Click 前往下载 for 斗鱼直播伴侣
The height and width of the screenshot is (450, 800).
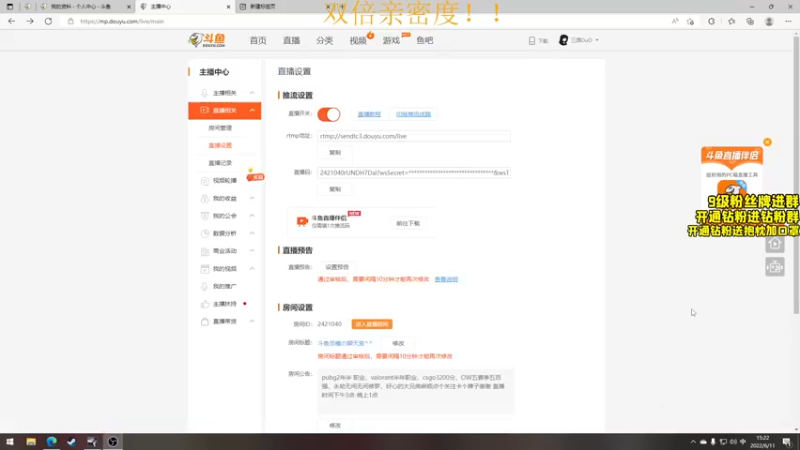point(408,223)
